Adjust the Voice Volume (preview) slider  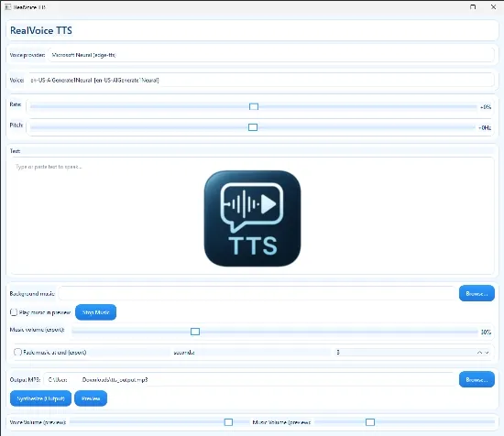(228, 422)
